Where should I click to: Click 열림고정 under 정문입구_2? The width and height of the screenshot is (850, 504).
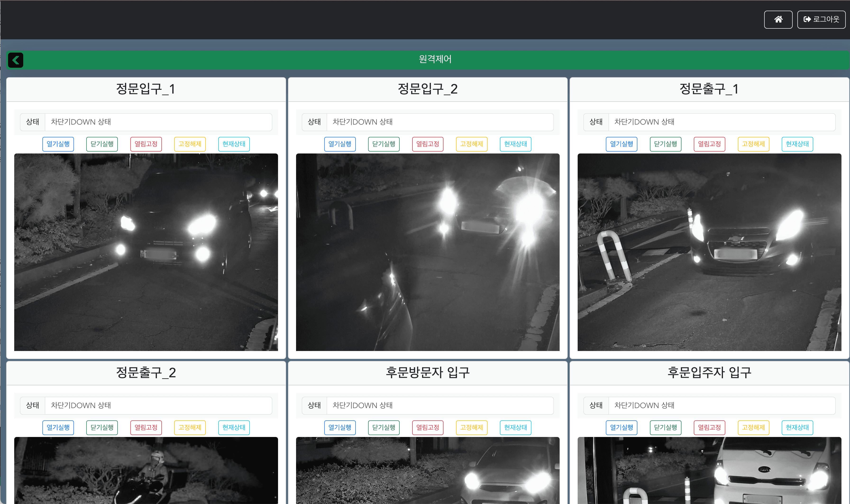427,144
